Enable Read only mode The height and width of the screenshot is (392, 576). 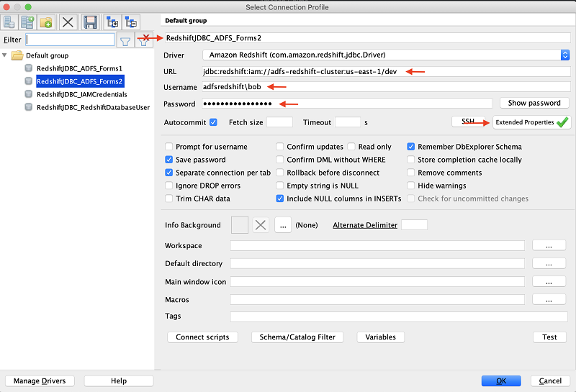pyautogui.click(x=351, y=147)
